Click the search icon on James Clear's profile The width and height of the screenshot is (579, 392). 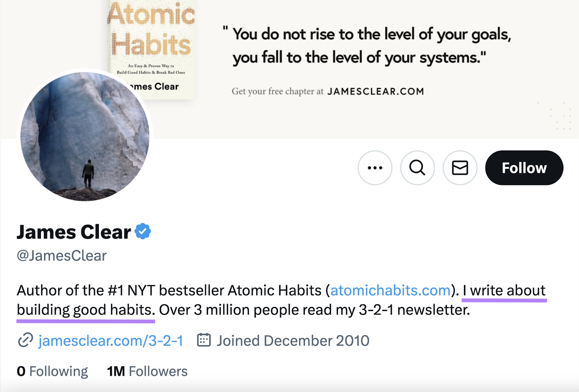point(417,168)
